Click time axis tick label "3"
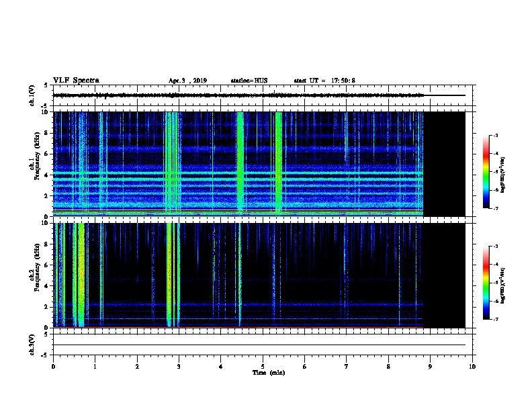The image size is (532, 411). tap(179, 366)
